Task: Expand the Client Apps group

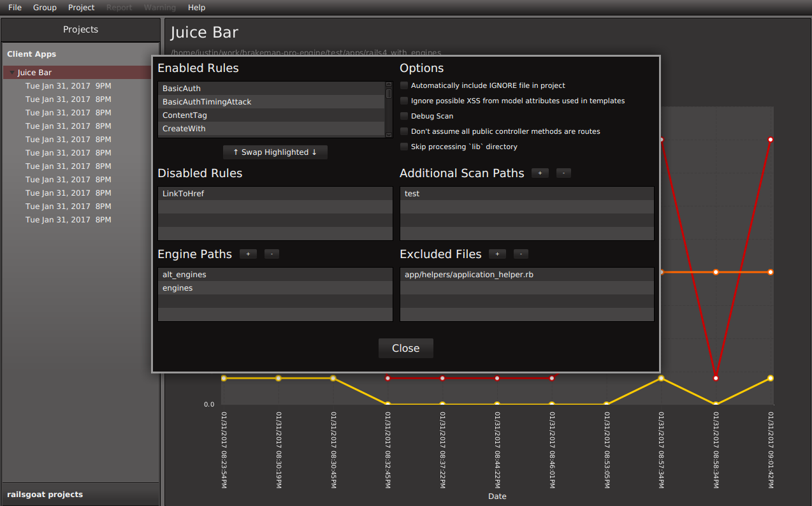Action: (x=80, y=54)
